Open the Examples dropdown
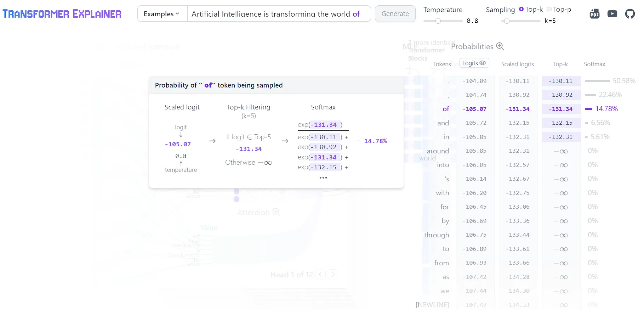644x310 pixels. 162,14
